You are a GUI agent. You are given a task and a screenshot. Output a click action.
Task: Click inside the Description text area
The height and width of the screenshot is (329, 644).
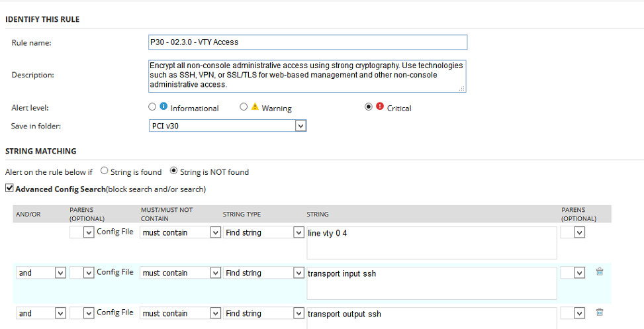pos(307,75)
